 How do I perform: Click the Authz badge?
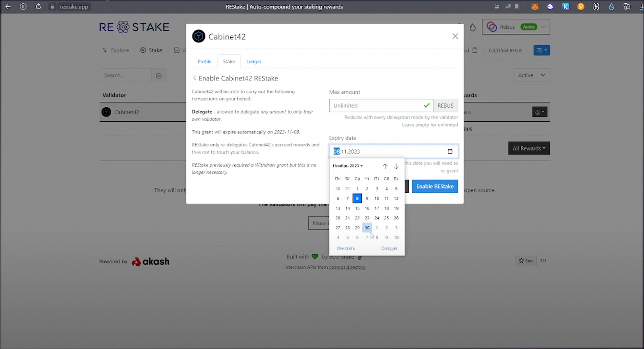coord(528,27)
